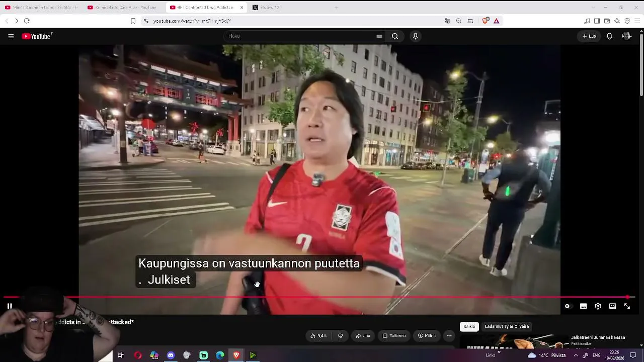Open more actions three-dot menu
This screenshot has height=362, width=644.
coord(449,336)
